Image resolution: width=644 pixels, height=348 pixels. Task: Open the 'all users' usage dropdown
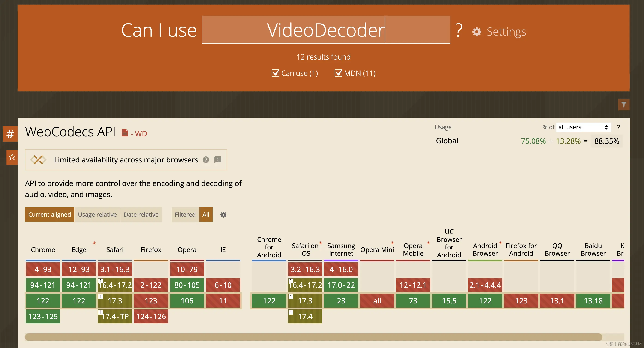[x=583, y=127]
